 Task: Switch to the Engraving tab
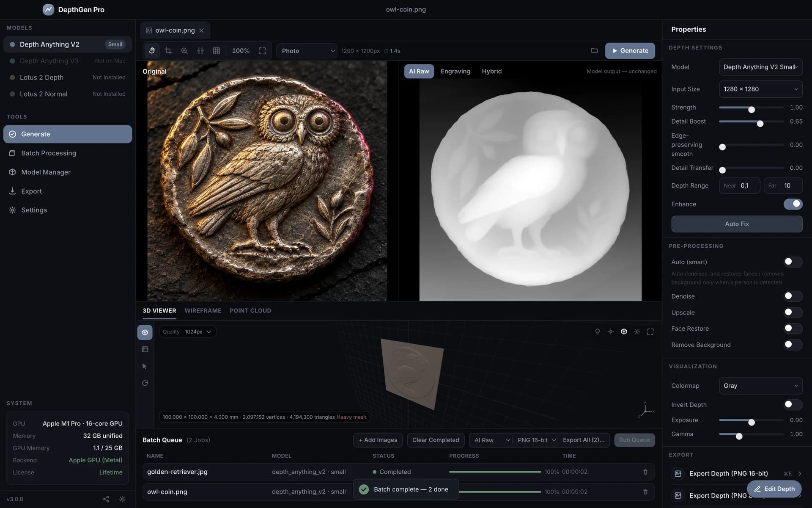coord(455,71)
